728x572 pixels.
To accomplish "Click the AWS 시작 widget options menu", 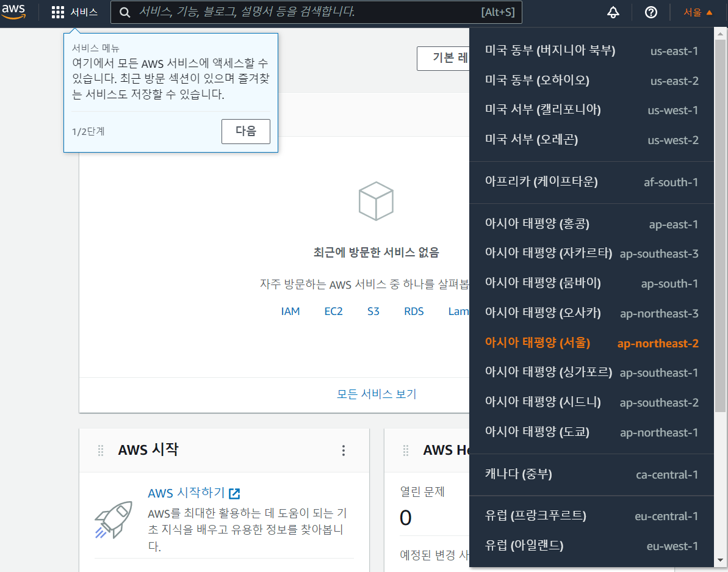I will coord(343,450).
